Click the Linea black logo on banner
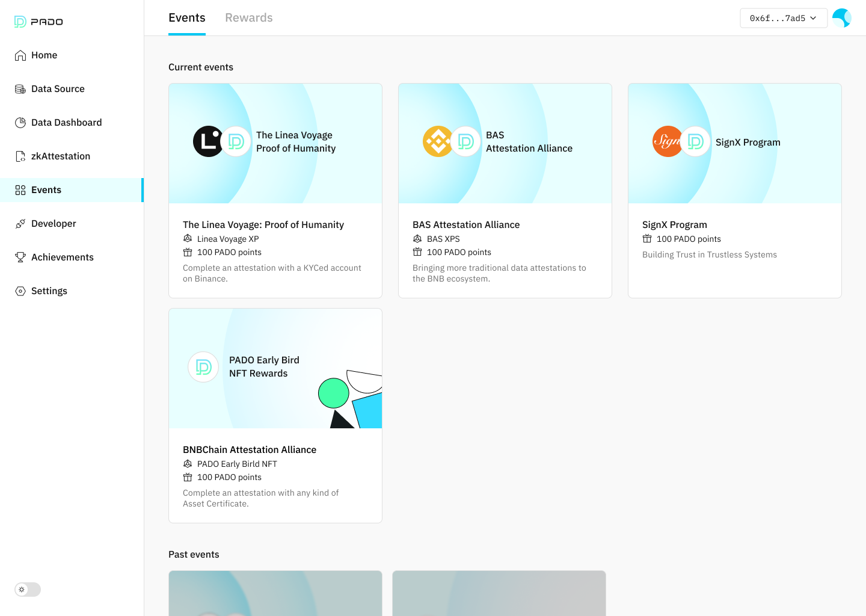The width and height of the screenshot is (866, 616). pyautogui.click(x=208, y=141)
